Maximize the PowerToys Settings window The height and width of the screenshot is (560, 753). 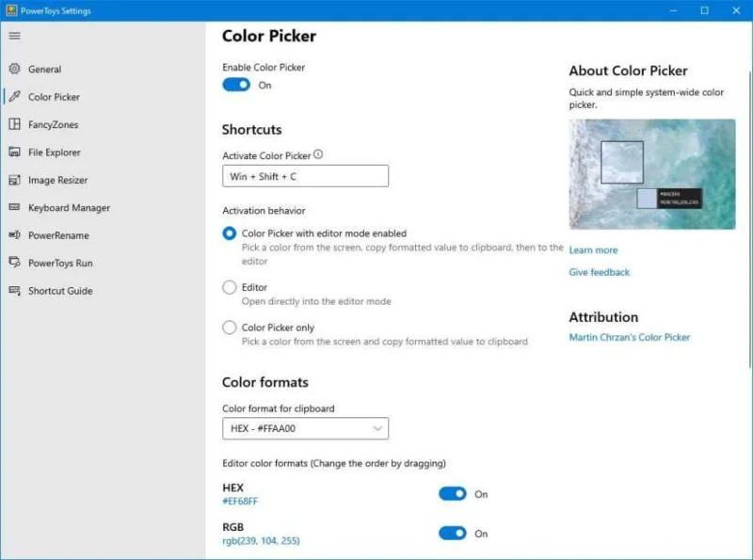point(704,10)
